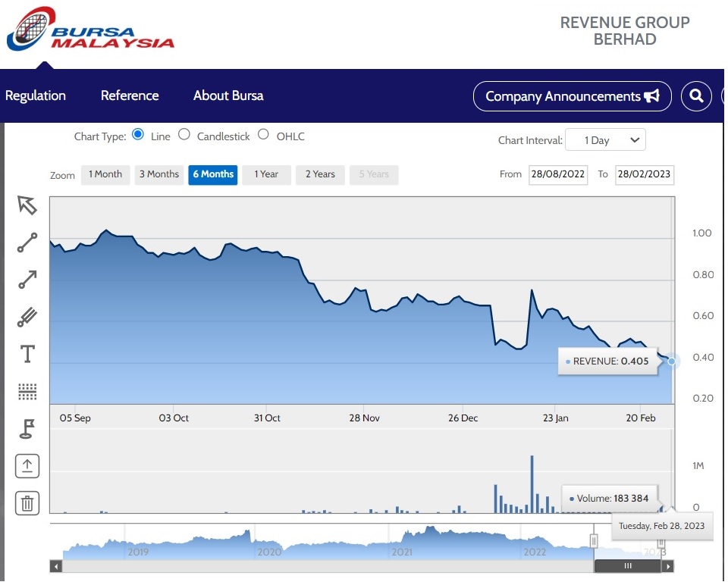Viewport: 728px width, 582px height.
Task: Click the export upload chart icon
Action: [27, 465]
